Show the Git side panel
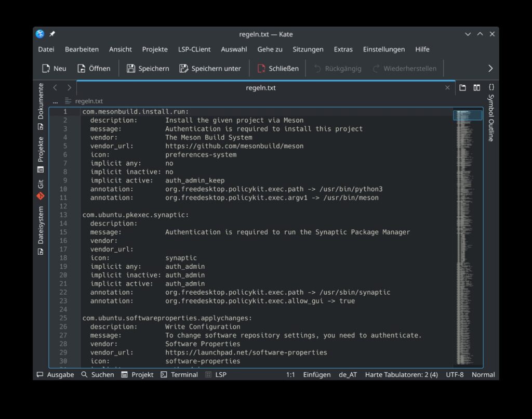This screenshot has height=419, width=532. 41,189
